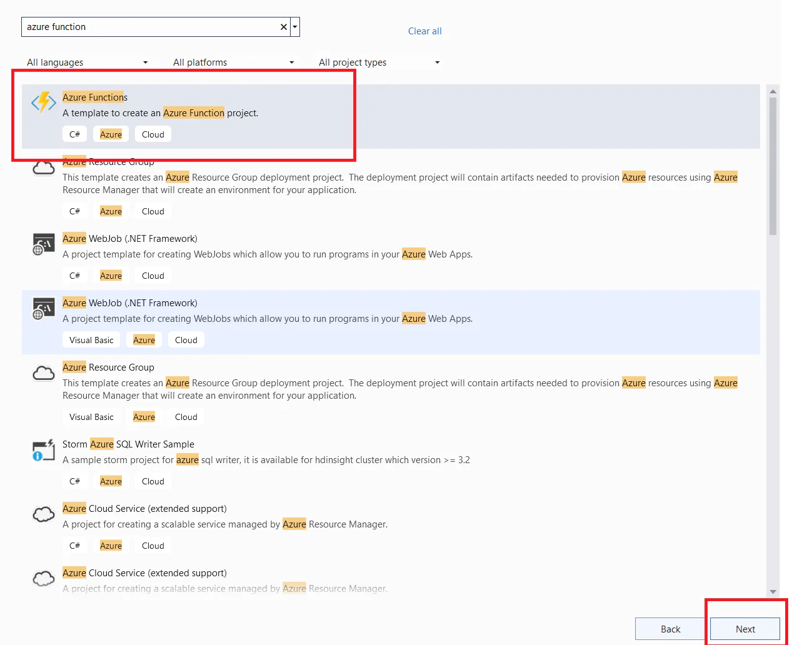
Task: Open the All languages filter dropdown
Action: click(x=88, y=62)
